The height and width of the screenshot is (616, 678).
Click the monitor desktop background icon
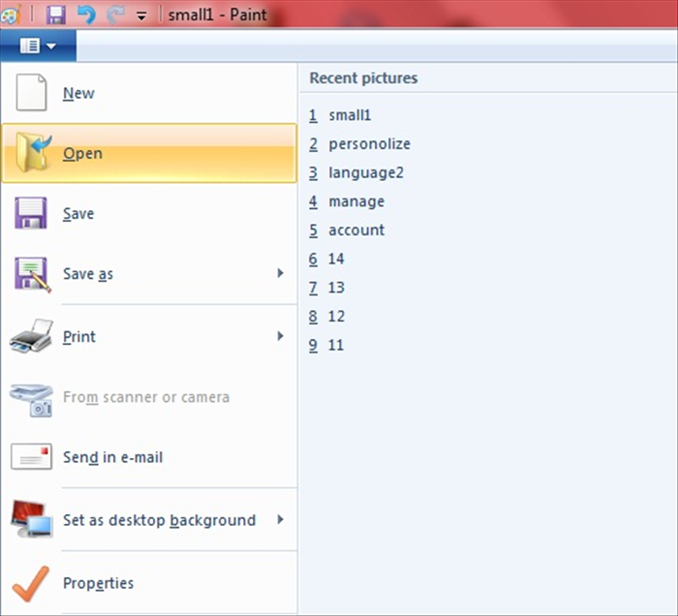click(32, 519)
